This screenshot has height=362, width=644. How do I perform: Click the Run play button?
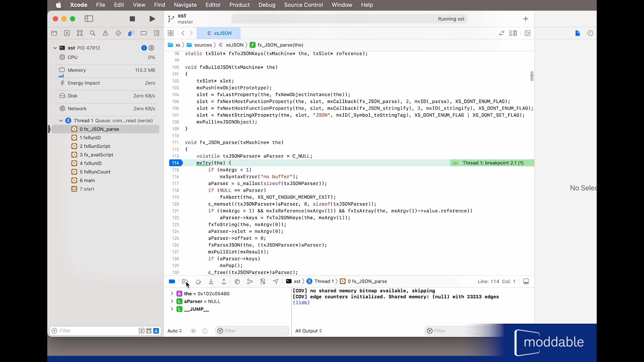[152, 19]
